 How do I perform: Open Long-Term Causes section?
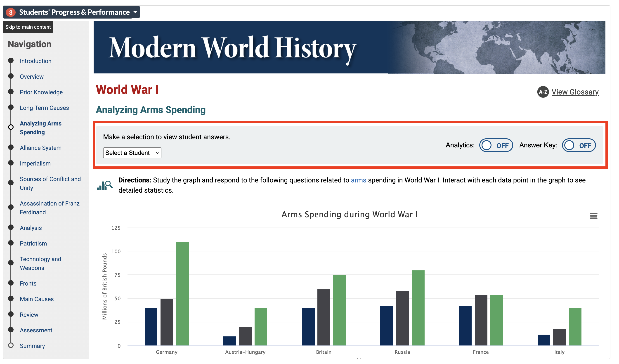pos(45,109)
